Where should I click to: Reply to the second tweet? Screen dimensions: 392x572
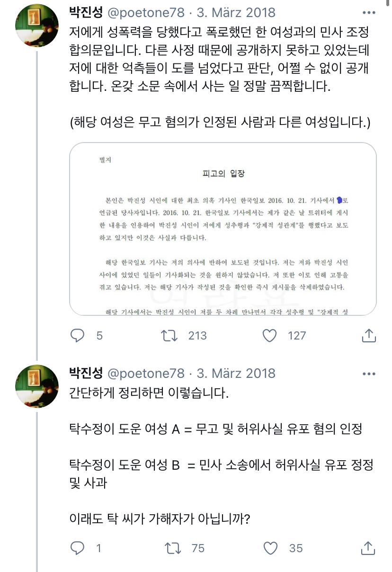point(78,548)
